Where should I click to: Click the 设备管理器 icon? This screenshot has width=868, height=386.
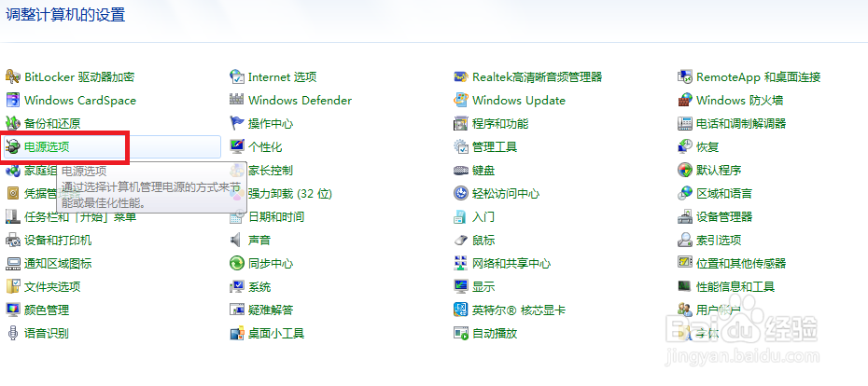[685, 217]
